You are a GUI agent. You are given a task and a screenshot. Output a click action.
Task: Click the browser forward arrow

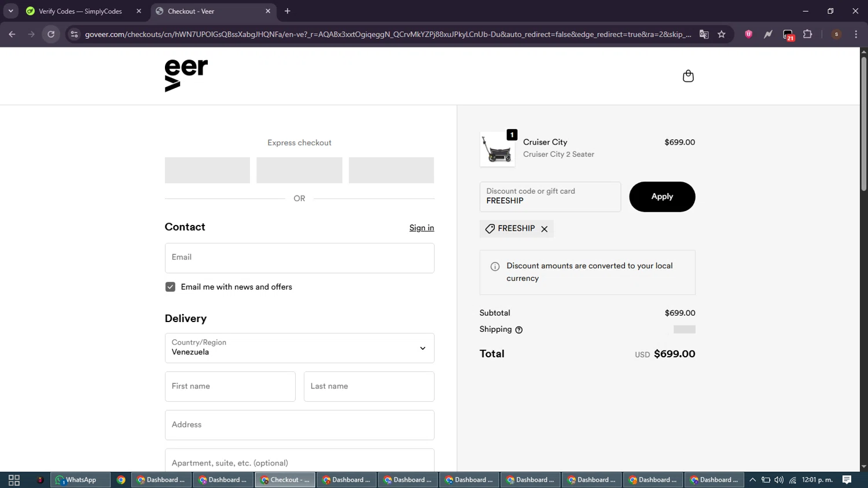click(31, 34)
